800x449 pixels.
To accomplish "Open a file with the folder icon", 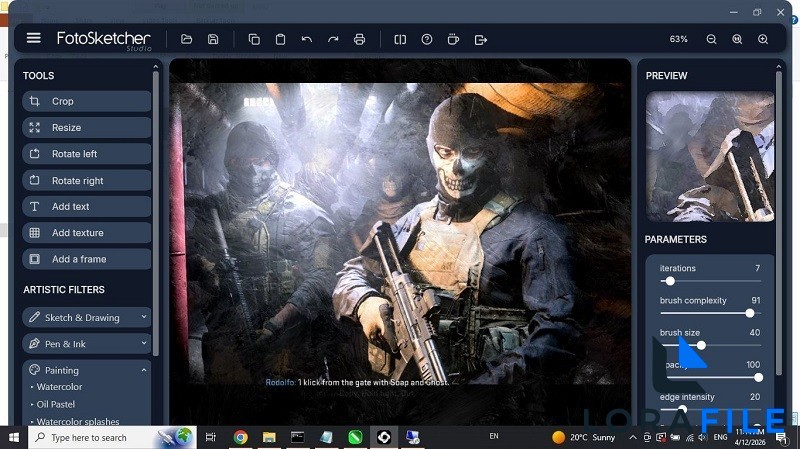I will click(186, 39).
